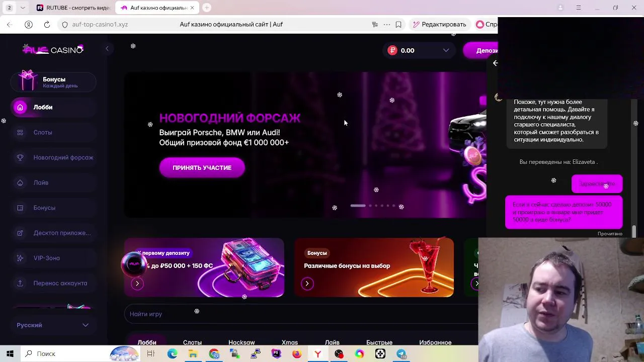The image size is (644, 362).
Task: Open the Различные бонусы card arrow
Action: point(307,284)
